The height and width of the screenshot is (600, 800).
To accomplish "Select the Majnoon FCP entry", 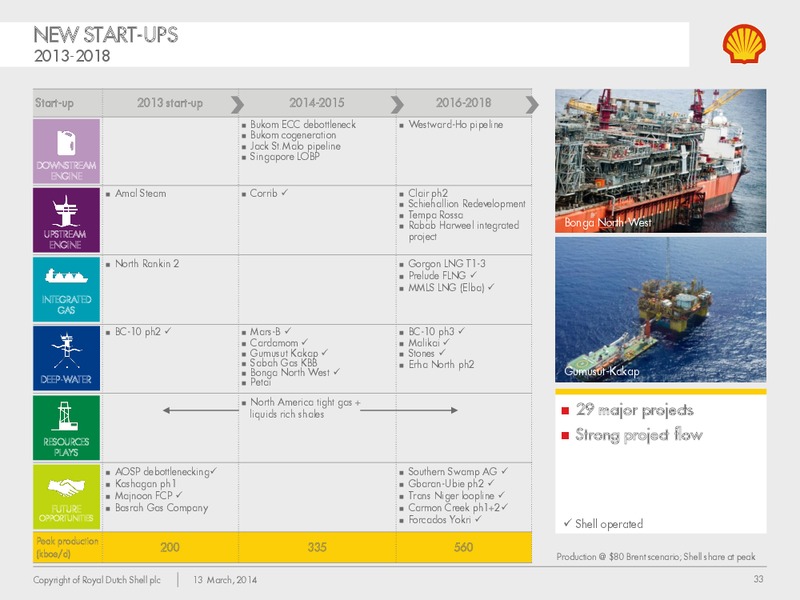I will click(x=143, y=496).
